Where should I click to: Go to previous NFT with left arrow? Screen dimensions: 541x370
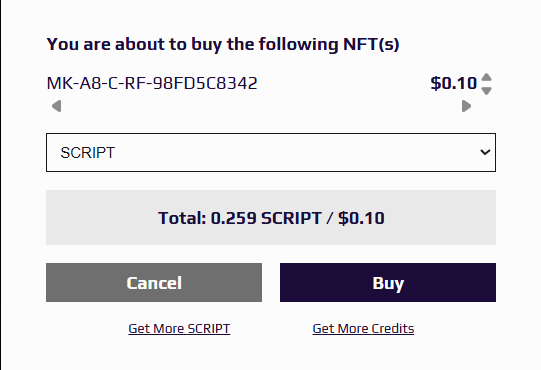pos(57,106)
